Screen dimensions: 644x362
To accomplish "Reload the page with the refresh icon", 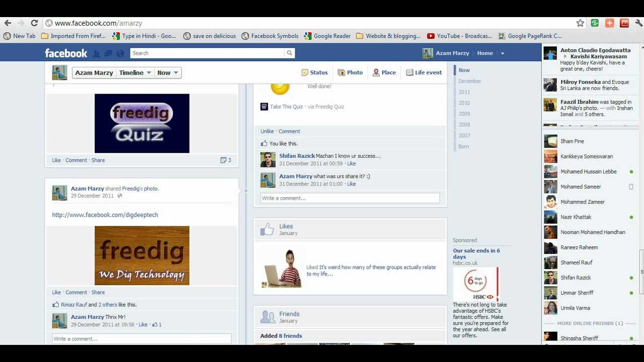I will tap(34, 23).
